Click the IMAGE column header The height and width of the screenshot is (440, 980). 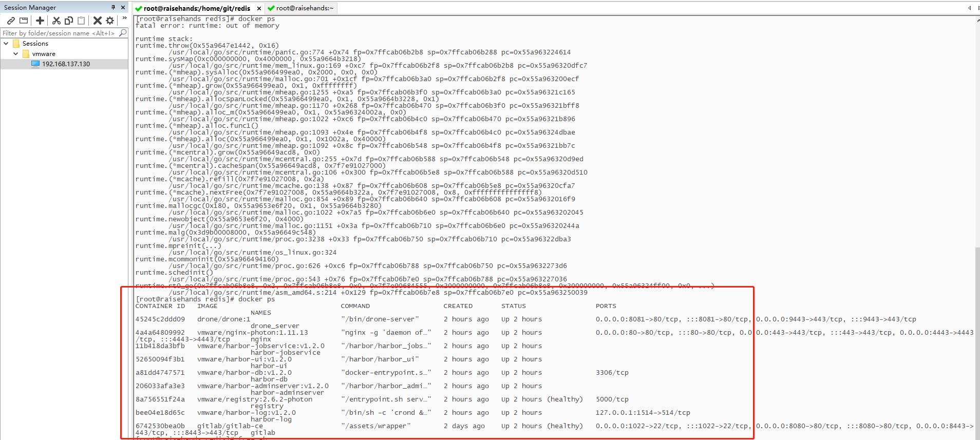pos(207,306)
